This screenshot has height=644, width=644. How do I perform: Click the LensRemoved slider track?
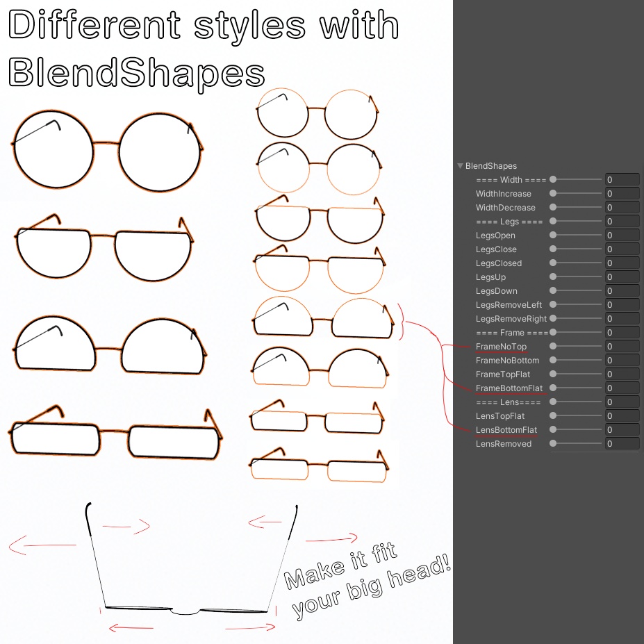tap(577, 443)
